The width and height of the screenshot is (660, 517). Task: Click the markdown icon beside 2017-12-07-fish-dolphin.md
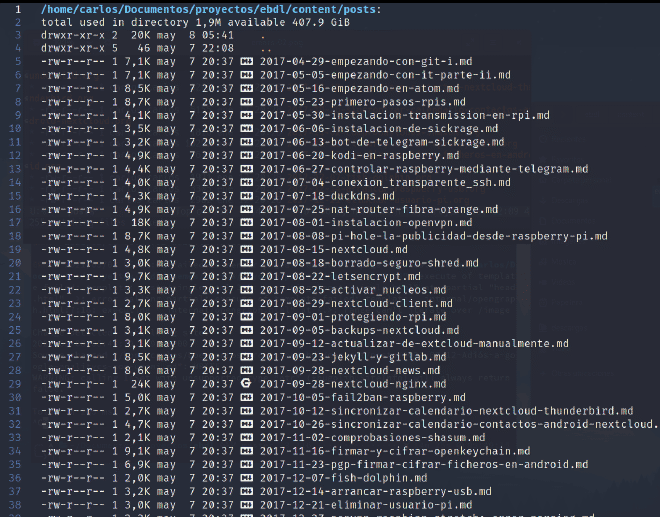click(247, 478)
